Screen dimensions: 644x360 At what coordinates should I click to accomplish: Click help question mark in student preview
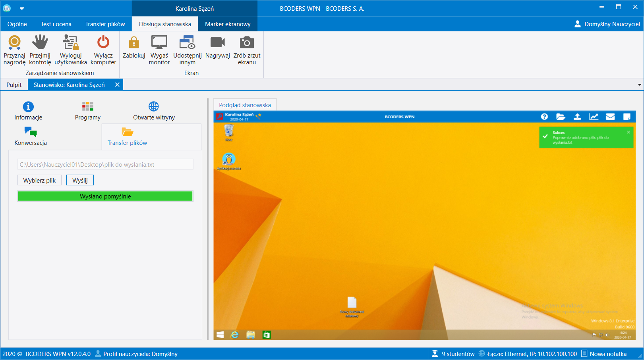click(x=544, y=117)
